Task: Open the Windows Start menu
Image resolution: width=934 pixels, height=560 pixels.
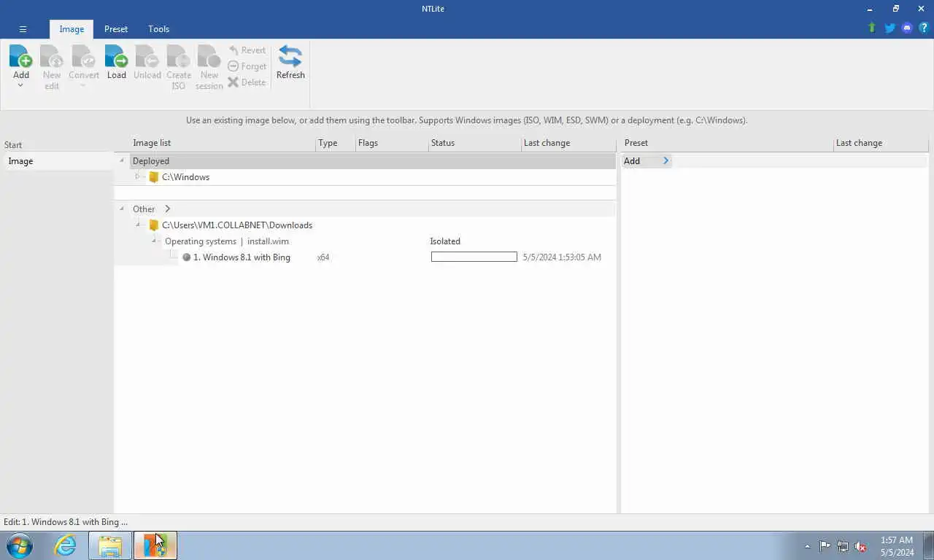Action: click(20, 545)
